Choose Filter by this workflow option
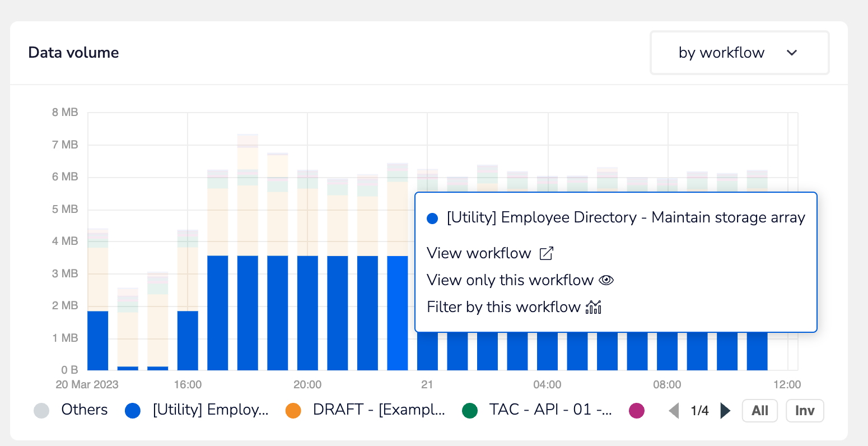Viewport: 868px width, 446px height. 503,307
